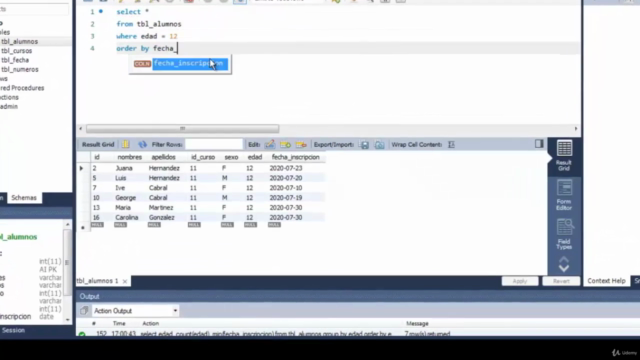Click the editor scrollbar right arrow
The image size is (640, 360).
coord(576,129)
